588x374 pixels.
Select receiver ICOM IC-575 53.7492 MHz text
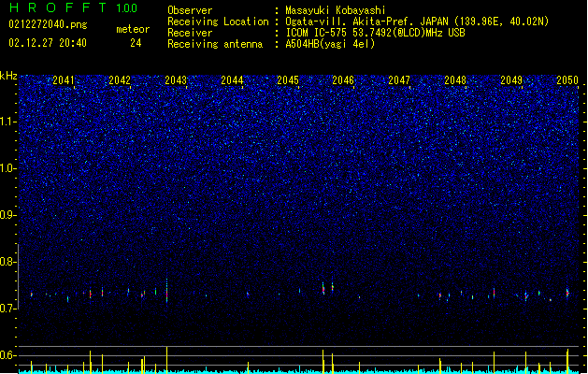376,33
